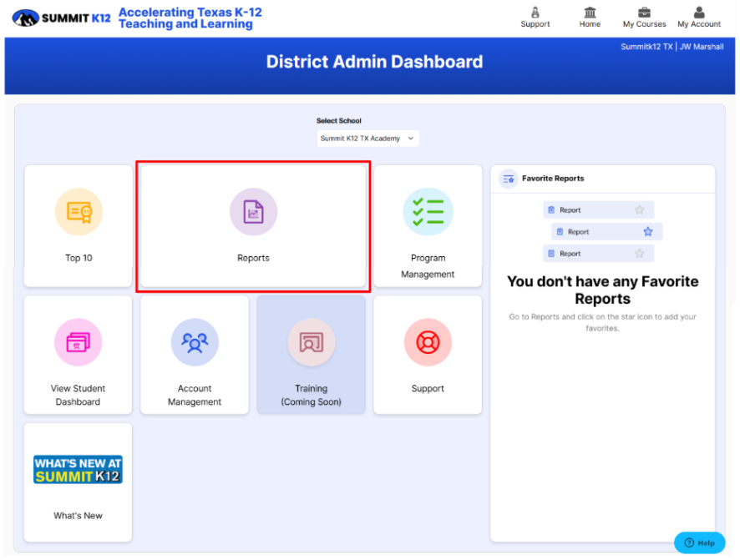The height and width of the screenshot is (560, 740).
Task: Open the View Student Dashboard icon
Action: pyautogui.click(x=79, y=342)
